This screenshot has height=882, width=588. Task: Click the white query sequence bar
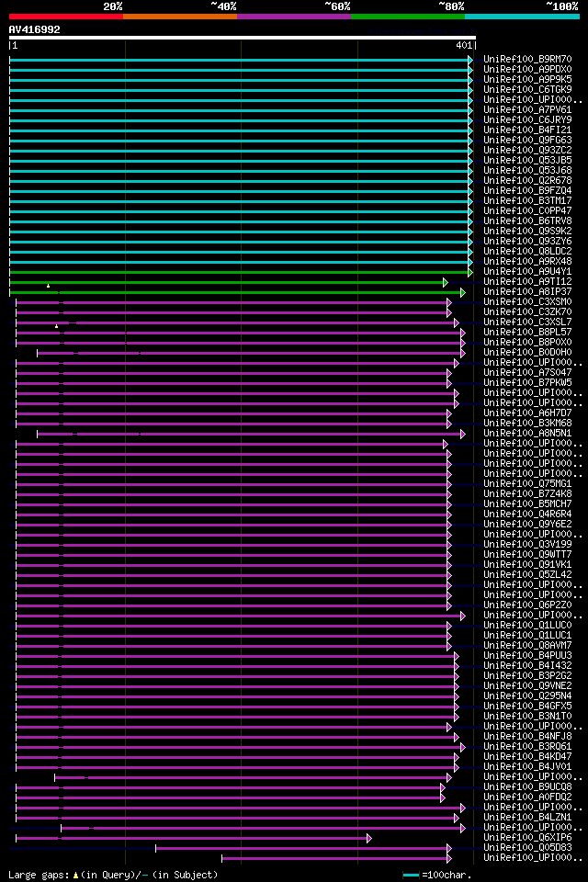(x=243, y=39)
